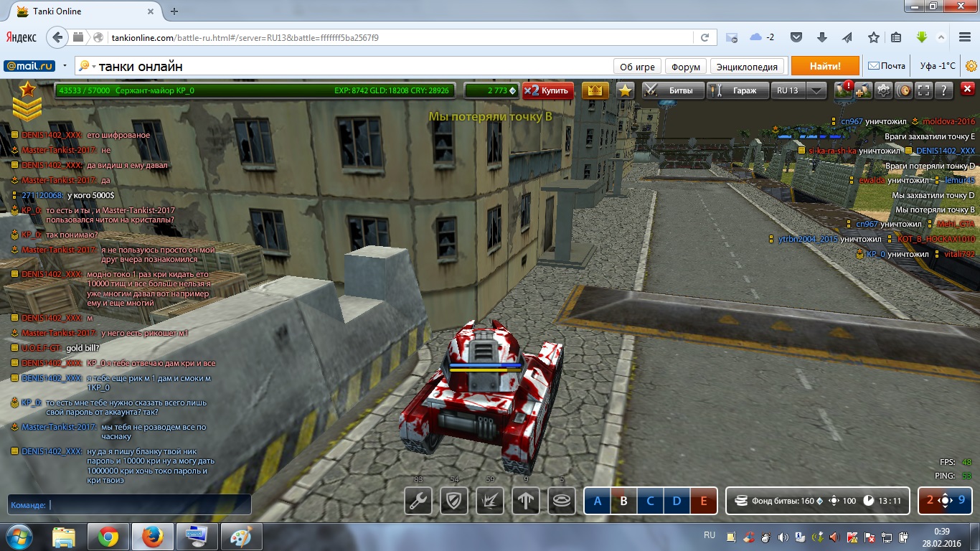Image resolution: width=980 pixels, height=551 pixels.
Task: Open game settings gear icon
Action: [x=884, y=90]
